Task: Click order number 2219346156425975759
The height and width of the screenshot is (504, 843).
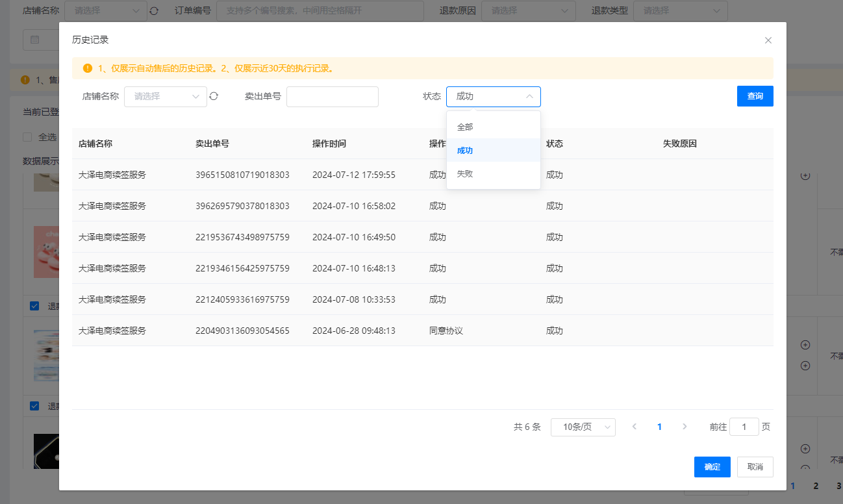Action: point(242,268)
